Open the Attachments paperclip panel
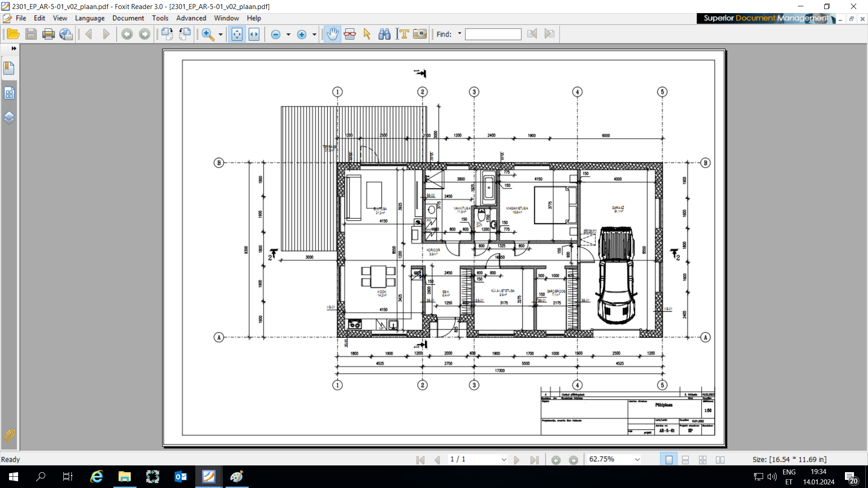868x488 pixels. (x=9, y=435)
